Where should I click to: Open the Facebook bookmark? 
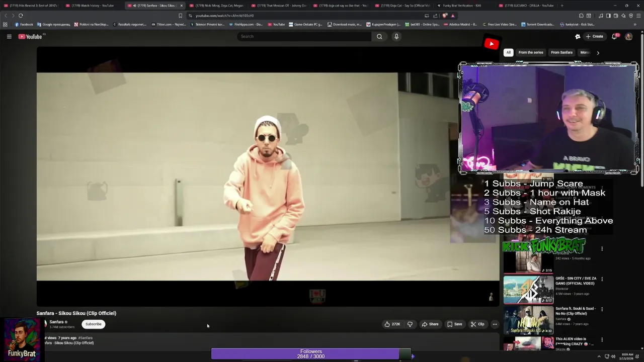24,24
